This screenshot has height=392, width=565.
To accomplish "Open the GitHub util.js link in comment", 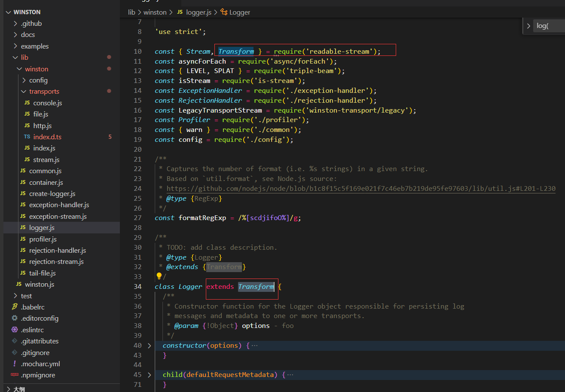I will pos(361,188).
